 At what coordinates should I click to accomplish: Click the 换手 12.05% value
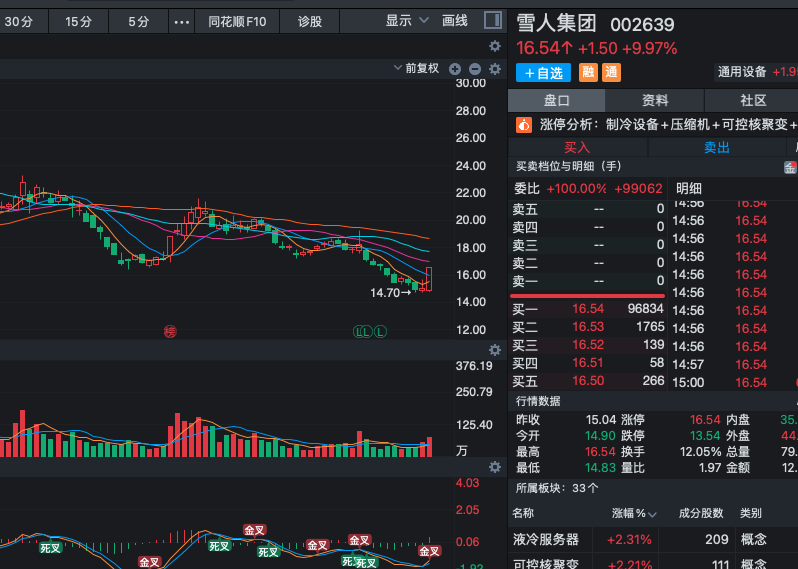tap(700, 452)
